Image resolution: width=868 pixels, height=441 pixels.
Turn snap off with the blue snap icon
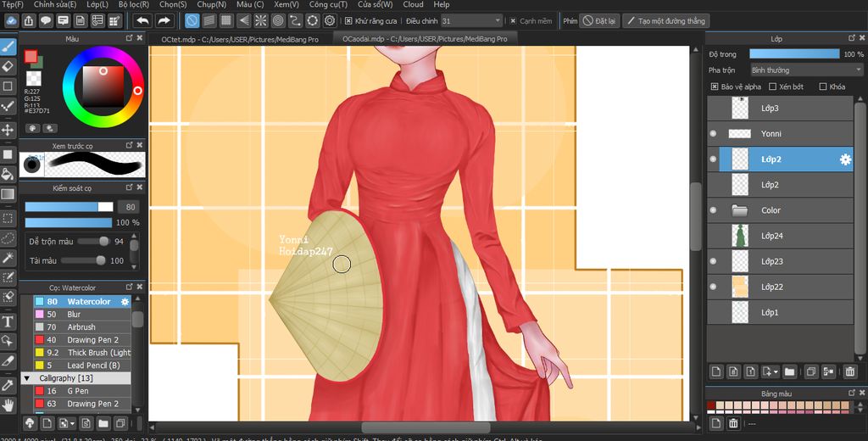(192, 21)
